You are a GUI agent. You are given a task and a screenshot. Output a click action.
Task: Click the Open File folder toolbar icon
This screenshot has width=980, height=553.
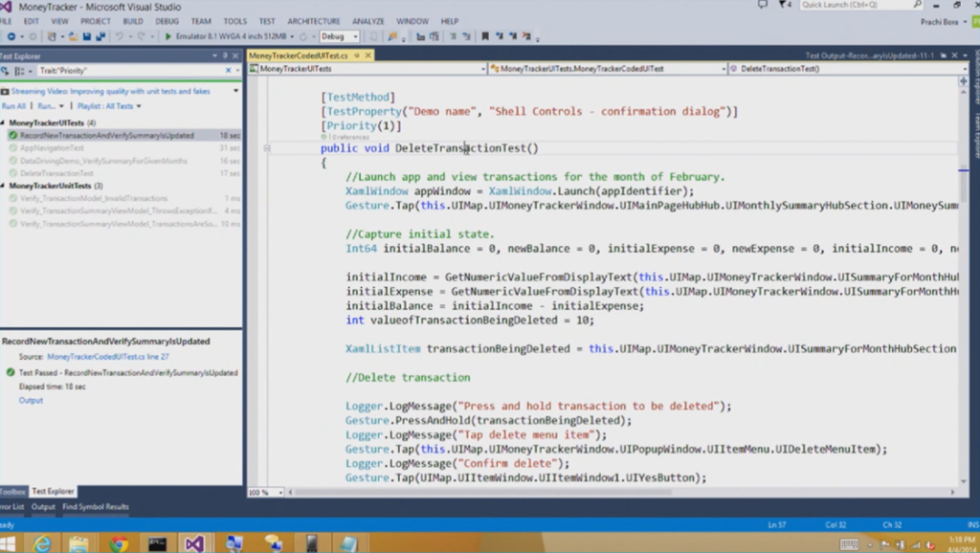tap(73, 37)
